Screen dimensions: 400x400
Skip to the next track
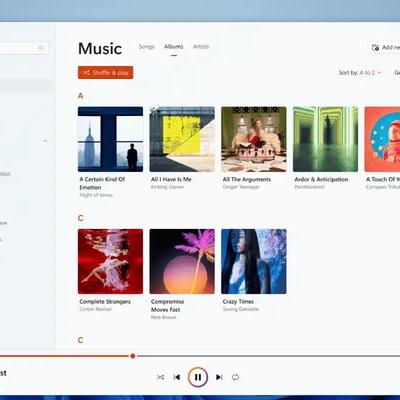click(x=219, y=377)
